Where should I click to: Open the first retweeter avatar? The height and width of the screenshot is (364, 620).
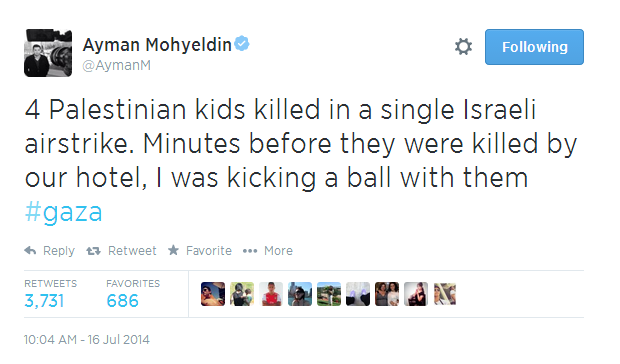coord(213,294)
